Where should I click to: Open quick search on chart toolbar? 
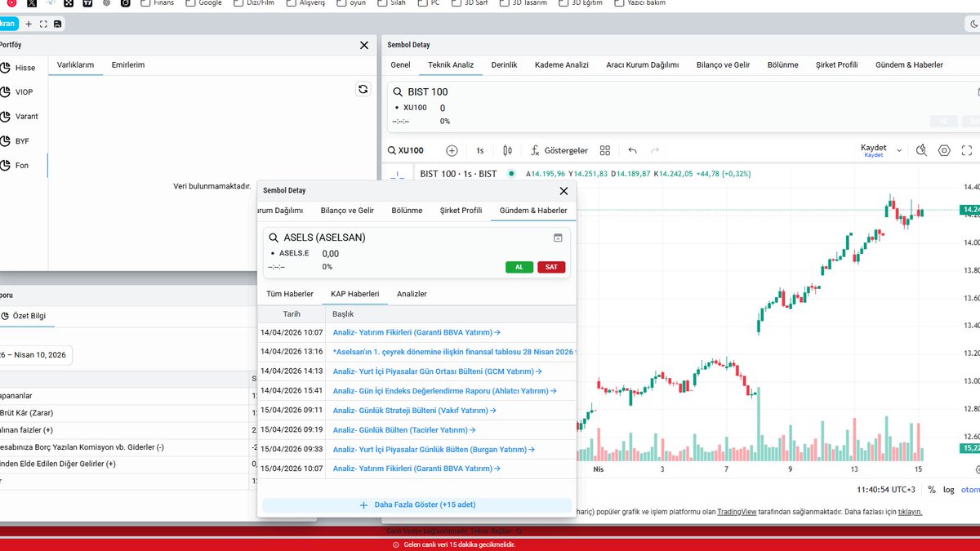(x=922, y=150)
